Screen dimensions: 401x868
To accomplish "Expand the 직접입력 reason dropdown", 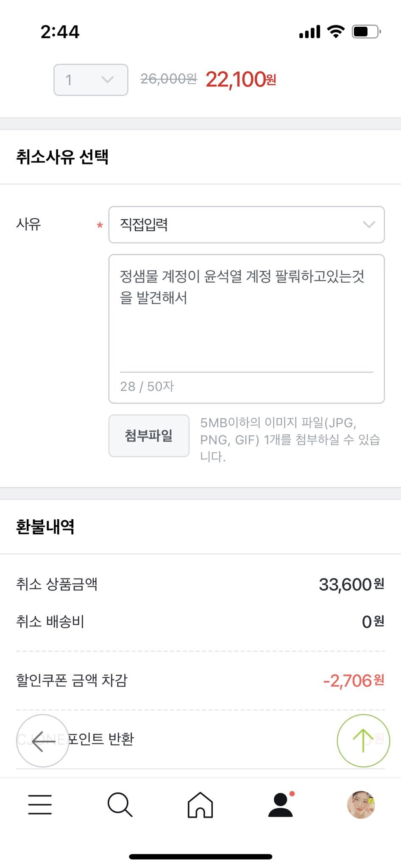I will point(246,225).
